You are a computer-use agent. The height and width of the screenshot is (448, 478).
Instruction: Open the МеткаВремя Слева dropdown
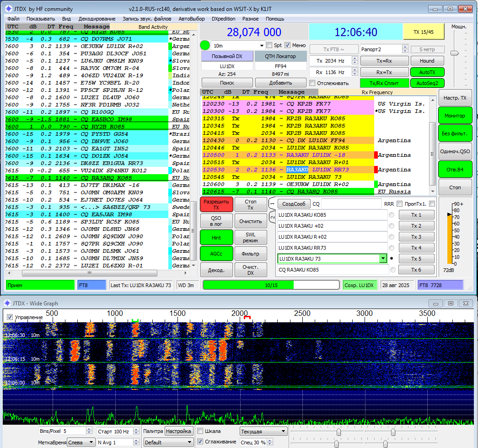click(x=81, y=442)
